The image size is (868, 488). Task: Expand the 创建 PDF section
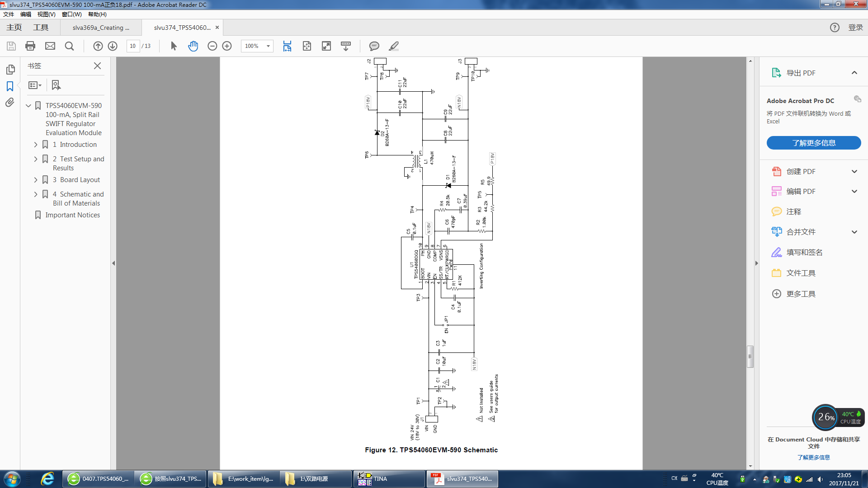point(854,171)
